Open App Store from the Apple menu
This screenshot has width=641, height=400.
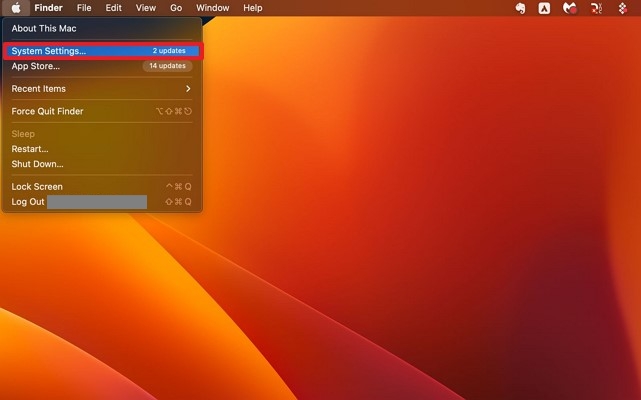coord(36,66)
